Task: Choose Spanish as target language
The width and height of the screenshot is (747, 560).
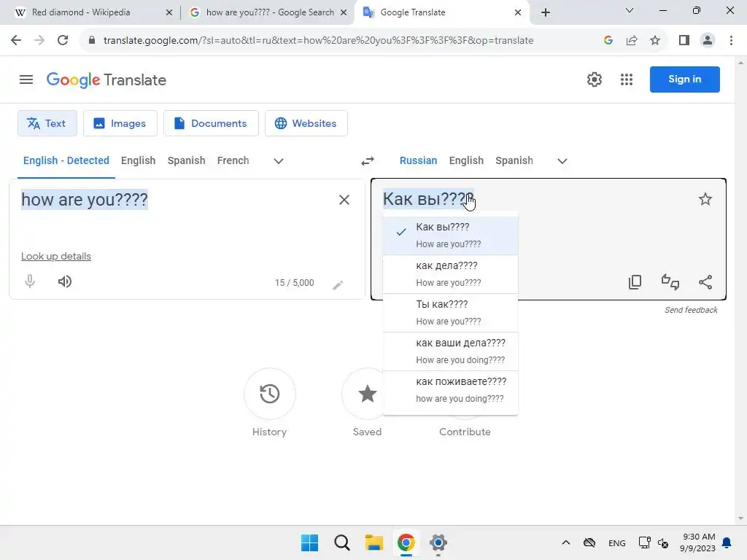Action: click(514, 160)
